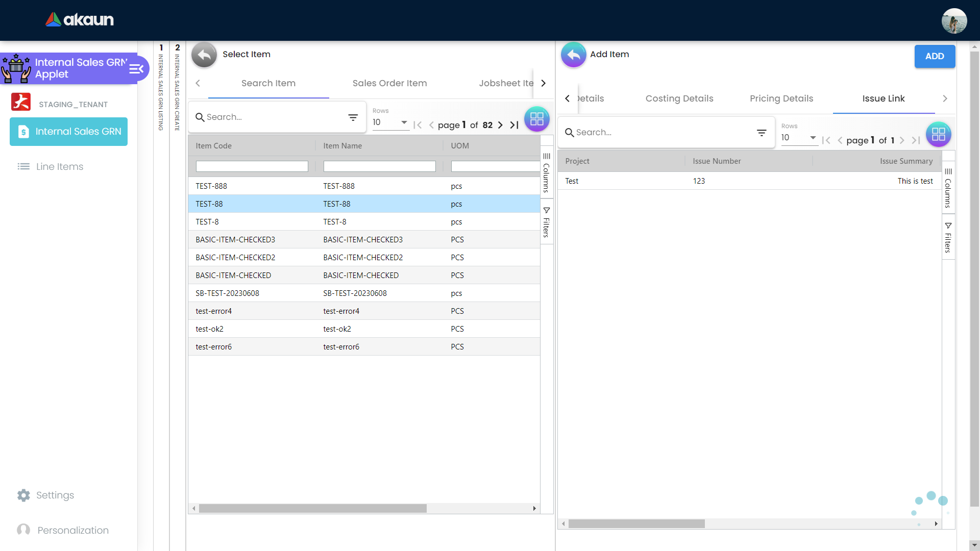Open Rows dropdown in Select Item panel

click(x=390, y=122)
